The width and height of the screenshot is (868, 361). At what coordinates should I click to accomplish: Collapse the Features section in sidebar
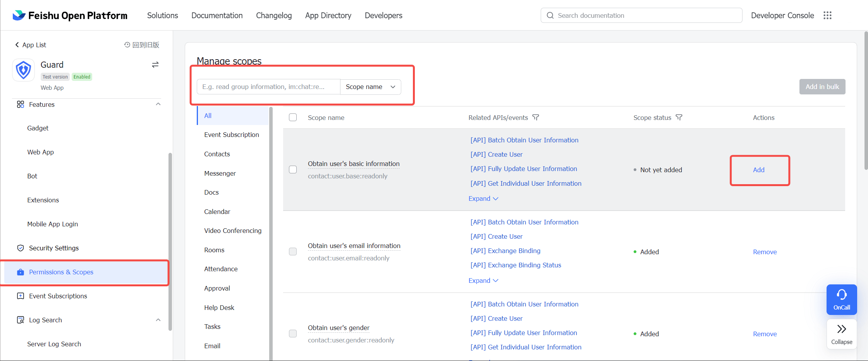158,104
